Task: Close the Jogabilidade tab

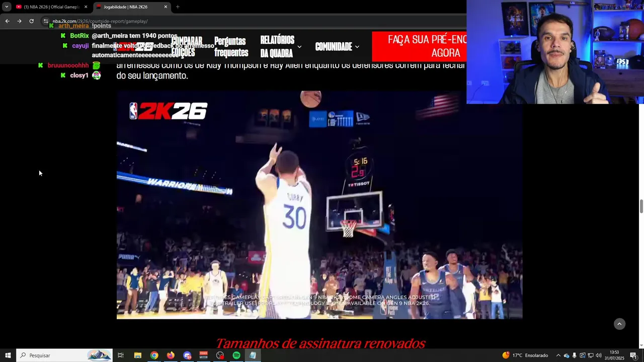Action: (x=166, y=7)
